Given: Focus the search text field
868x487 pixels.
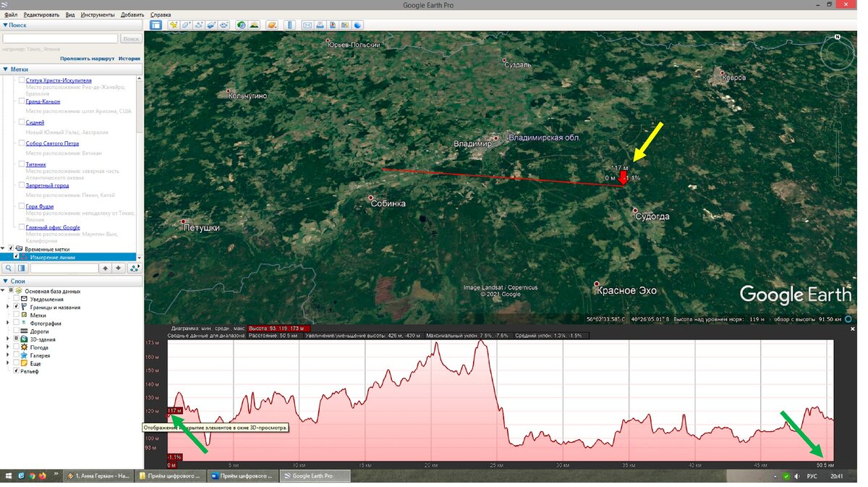Looking at the screenshot, I should click(x=60, y=38).
